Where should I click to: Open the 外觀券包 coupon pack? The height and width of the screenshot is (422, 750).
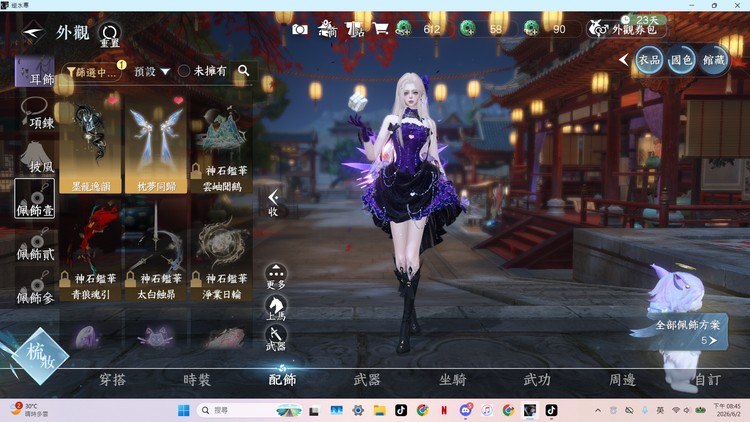(627, 29)
